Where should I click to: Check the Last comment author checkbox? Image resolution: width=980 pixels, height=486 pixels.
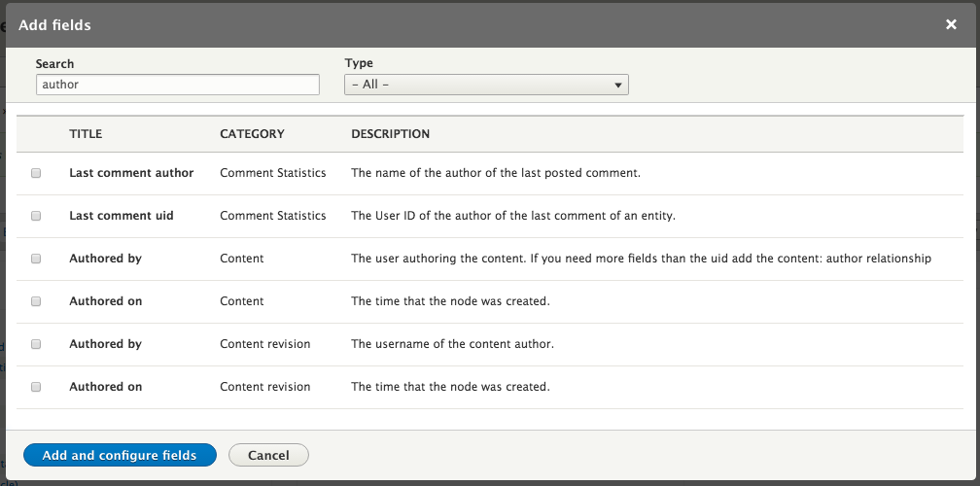(x=36, y=173)
